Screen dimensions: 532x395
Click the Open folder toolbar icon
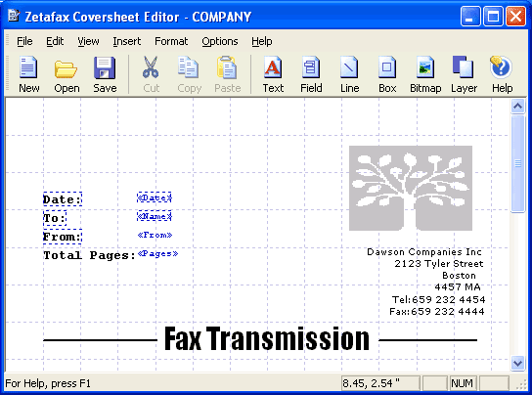[66, 68]
